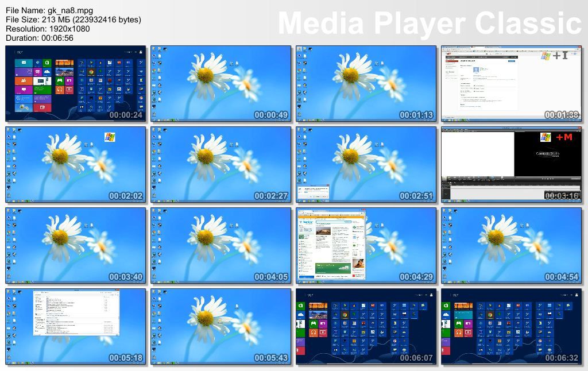Click the Windows logo in the 00:01:38 frame
This screenshot has height=371, width=588.
546,56
